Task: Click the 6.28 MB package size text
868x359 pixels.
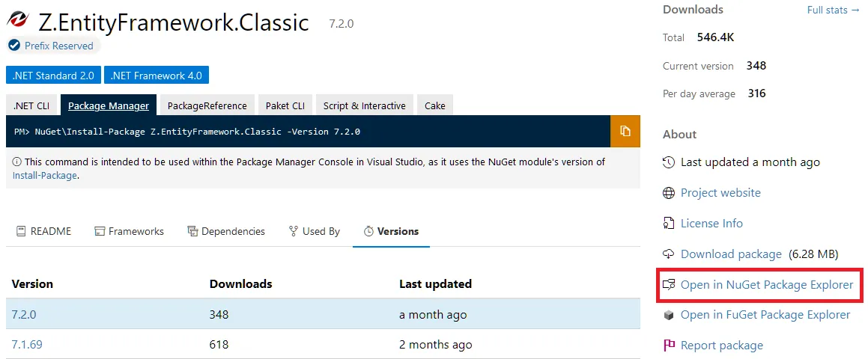Action: 814,254
